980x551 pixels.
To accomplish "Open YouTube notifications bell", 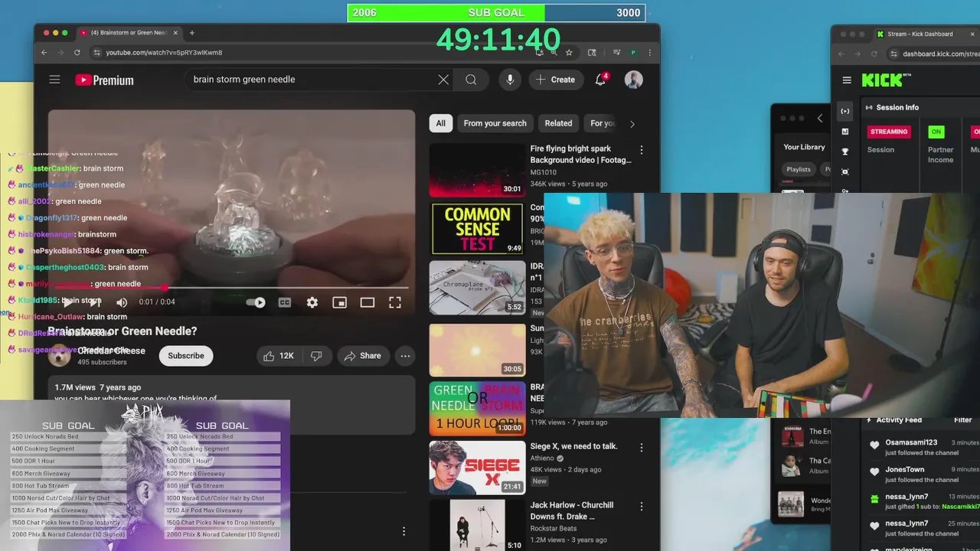I will [601, 80].
